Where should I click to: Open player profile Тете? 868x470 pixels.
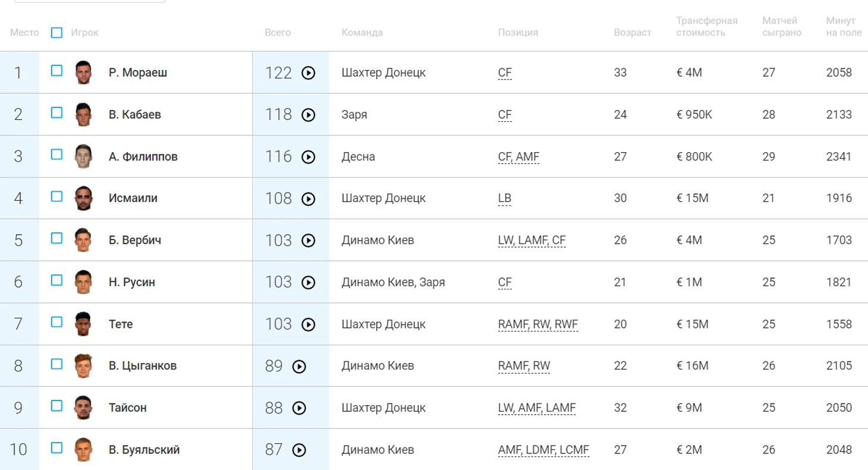[121, 324]
